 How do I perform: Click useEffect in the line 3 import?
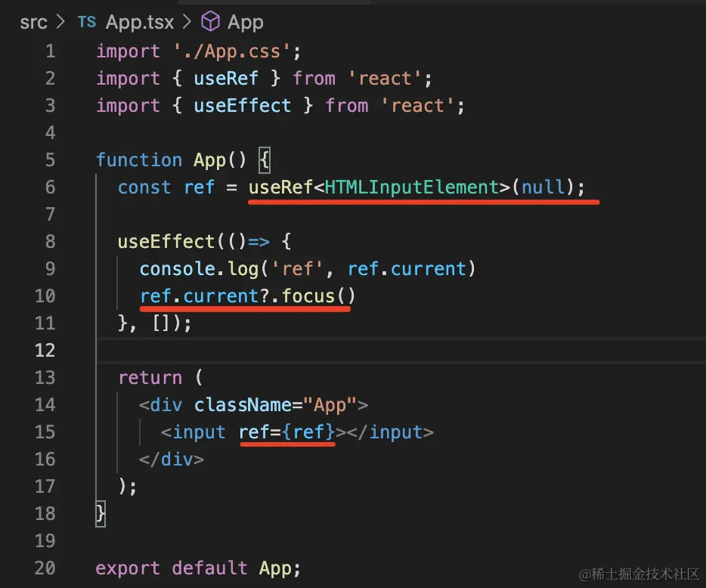[x=242, y=105]
